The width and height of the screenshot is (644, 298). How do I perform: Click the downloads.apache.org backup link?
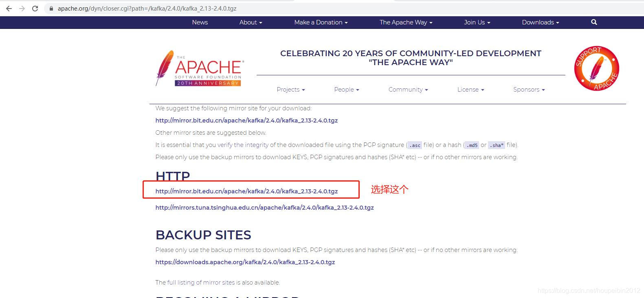tap(245, 262)
